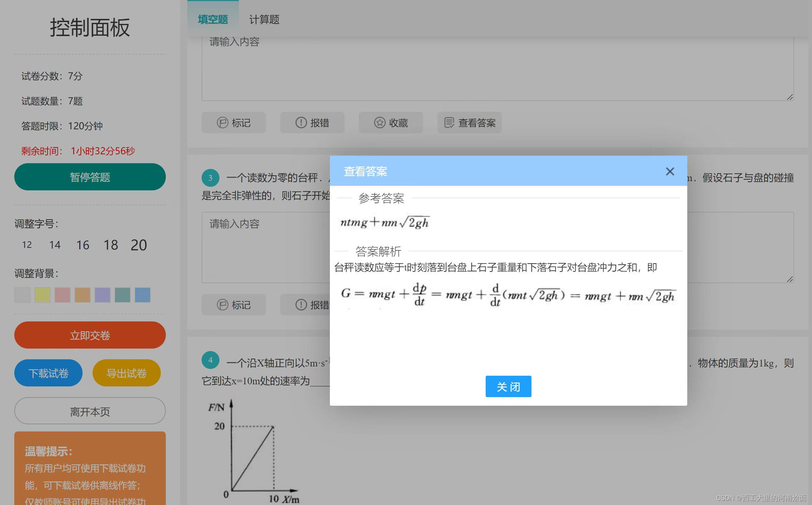Click the 下载试卷 button
This screenshot has width=812, height=505.
coord(48,373)
